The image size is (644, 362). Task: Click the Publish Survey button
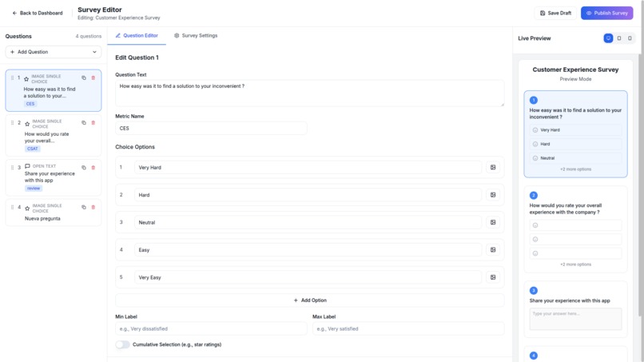606,13
